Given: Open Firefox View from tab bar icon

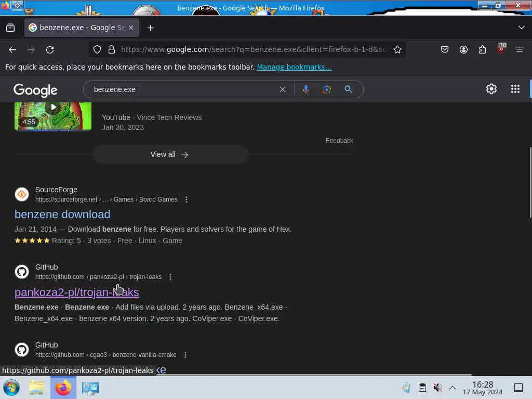Looking at the screenshot, I should (10, 28).
